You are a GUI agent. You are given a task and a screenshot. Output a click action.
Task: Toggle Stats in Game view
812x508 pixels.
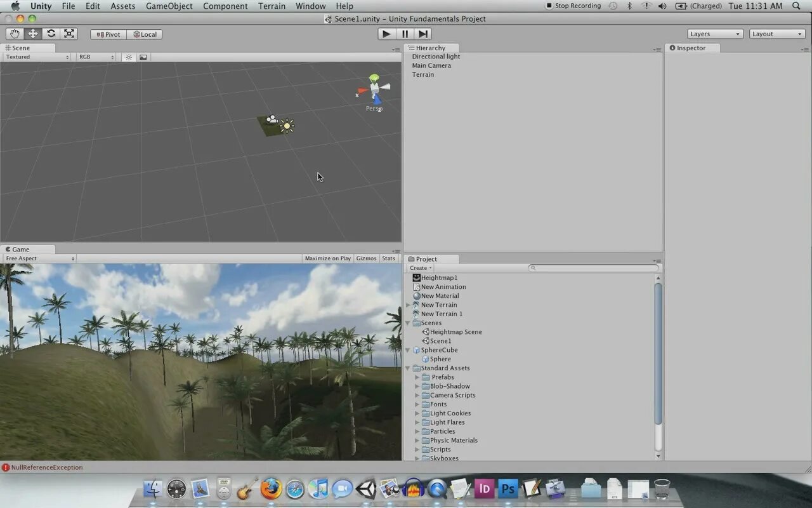click(x=388, y=258)
